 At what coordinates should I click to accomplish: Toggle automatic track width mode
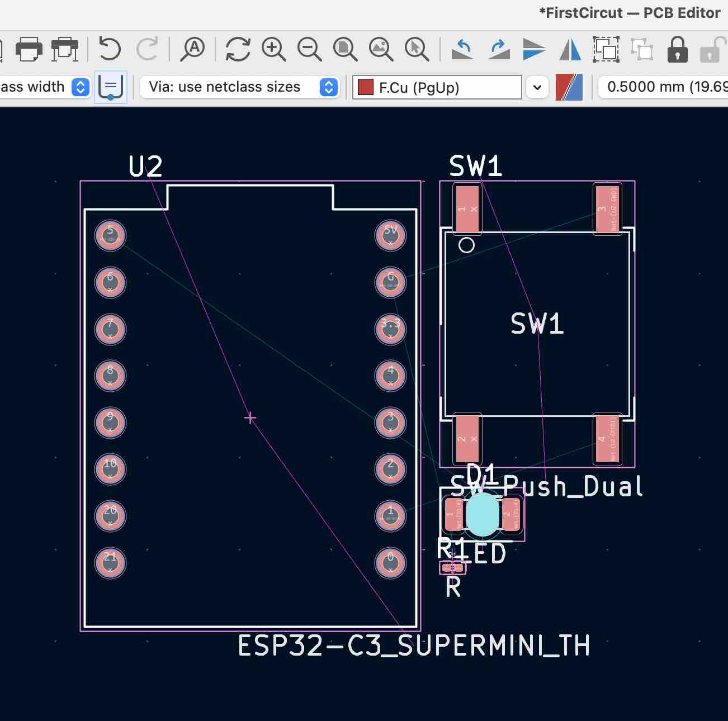pyautogui.click(x=111, y=87)
